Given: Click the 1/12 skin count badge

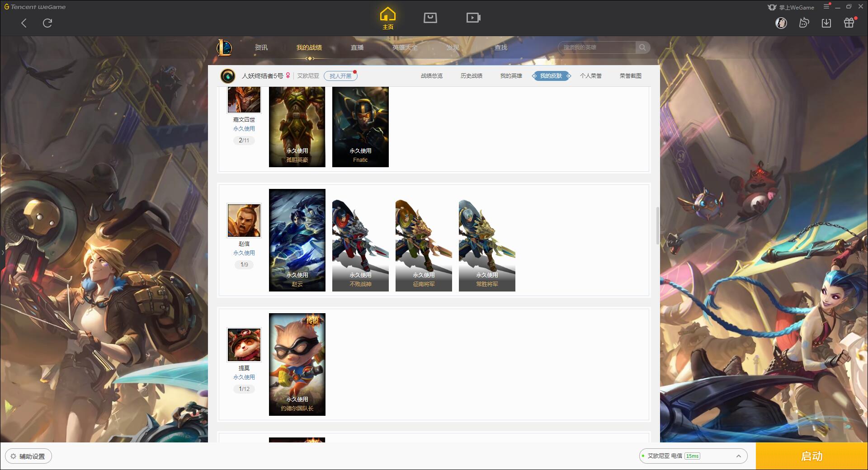Looking at the screenshot, I should 244,389.
